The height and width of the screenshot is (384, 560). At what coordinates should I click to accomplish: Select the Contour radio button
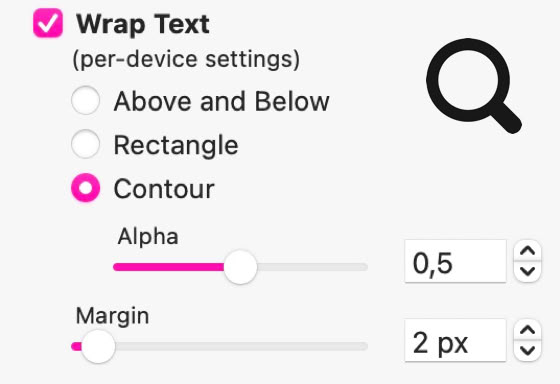tap(85, 188)
